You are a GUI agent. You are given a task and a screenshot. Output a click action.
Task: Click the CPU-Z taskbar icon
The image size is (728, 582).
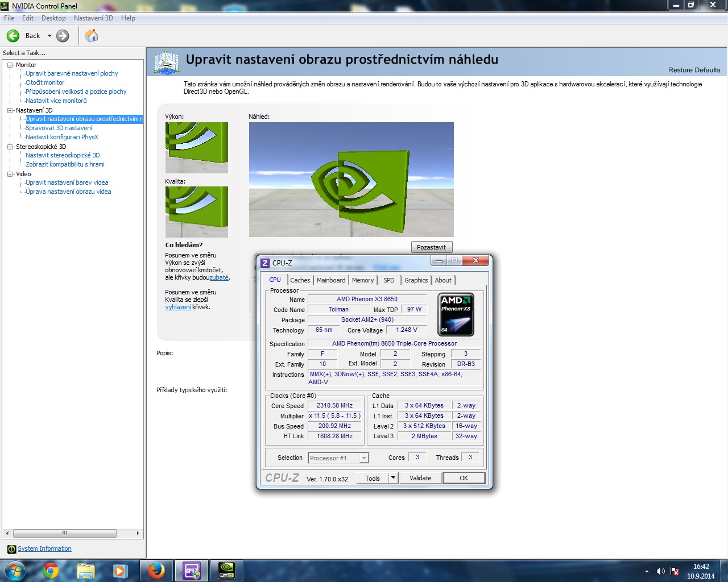[191, 571]
